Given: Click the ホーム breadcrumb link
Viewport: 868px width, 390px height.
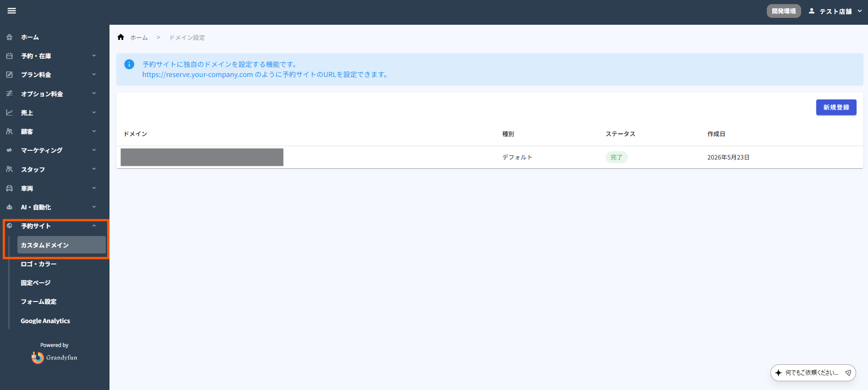Looking at the screenshot, I should point(139,38).
